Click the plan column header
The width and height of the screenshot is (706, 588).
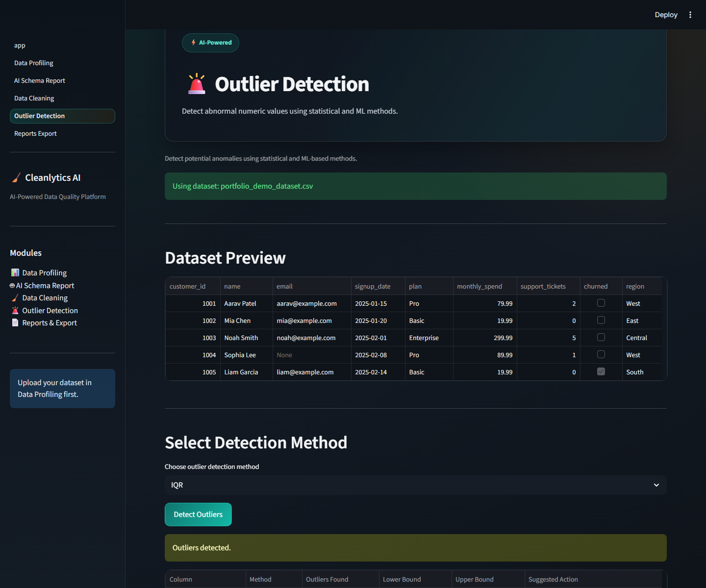coord(429,286)
